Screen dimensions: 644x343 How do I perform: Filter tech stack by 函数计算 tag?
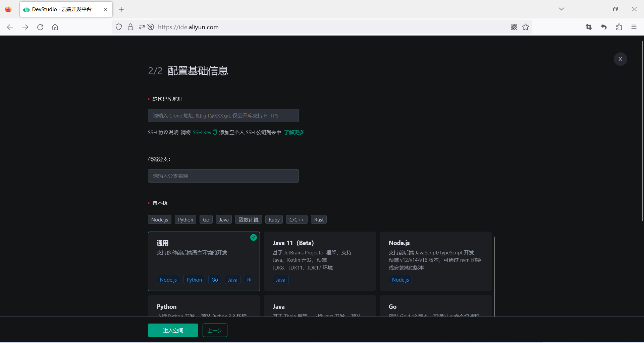click(249, 219)
